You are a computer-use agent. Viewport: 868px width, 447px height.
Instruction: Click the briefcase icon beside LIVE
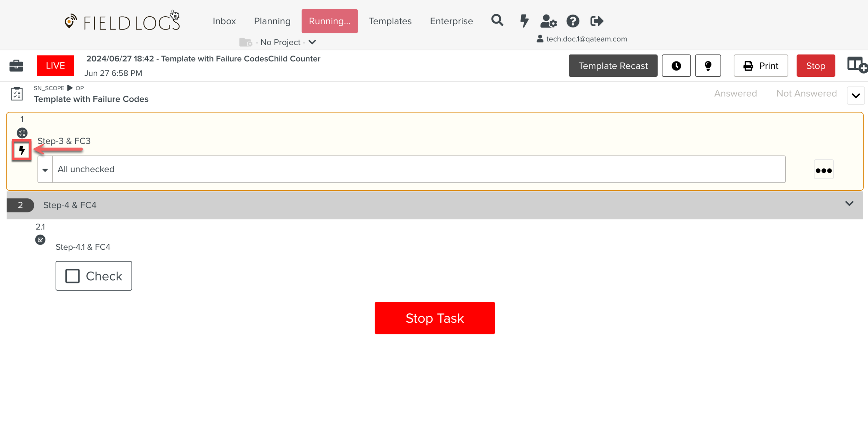click(x=16, y=65)
